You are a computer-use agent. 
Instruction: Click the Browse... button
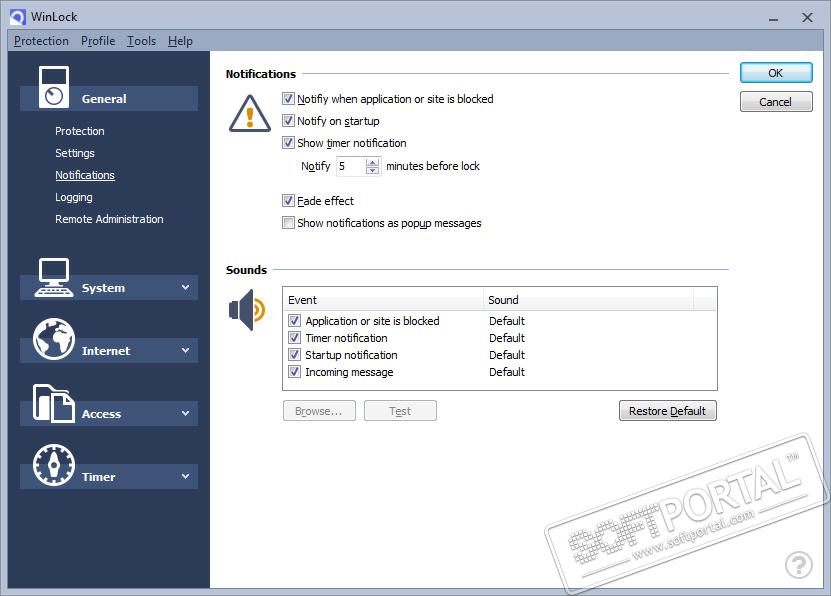coord(319,411)
